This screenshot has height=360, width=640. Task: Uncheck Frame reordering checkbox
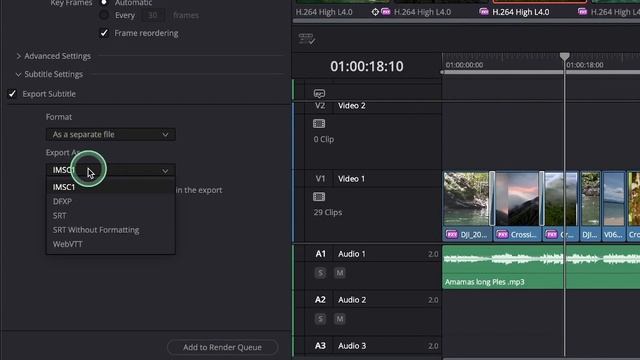[104, 33]
